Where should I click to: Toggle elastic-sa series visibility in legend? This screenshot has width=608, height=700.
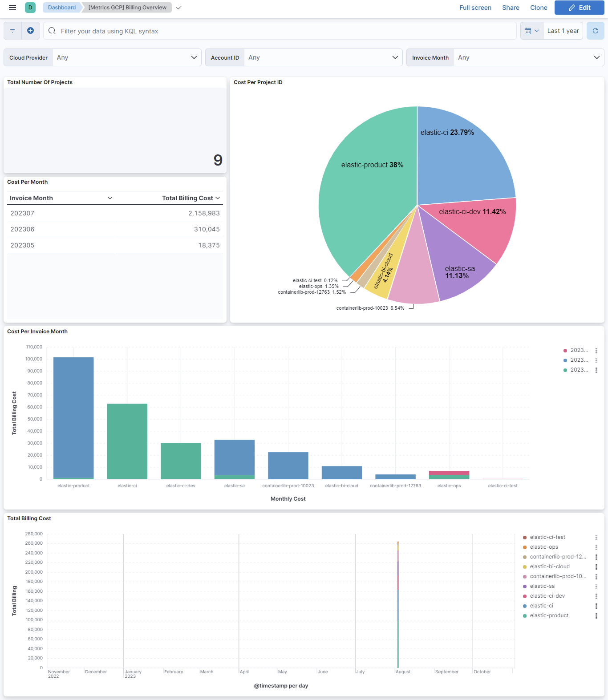pos(542,586)
